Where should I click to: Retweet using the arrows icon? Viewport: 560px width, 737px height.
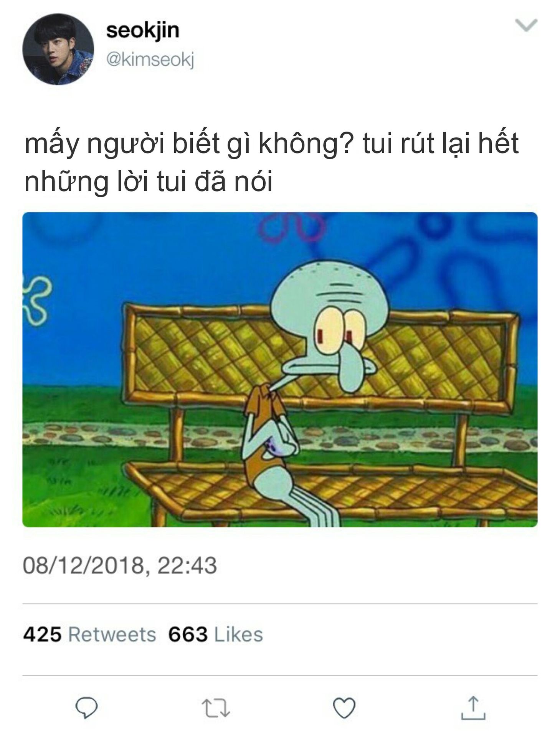point(216,708)
